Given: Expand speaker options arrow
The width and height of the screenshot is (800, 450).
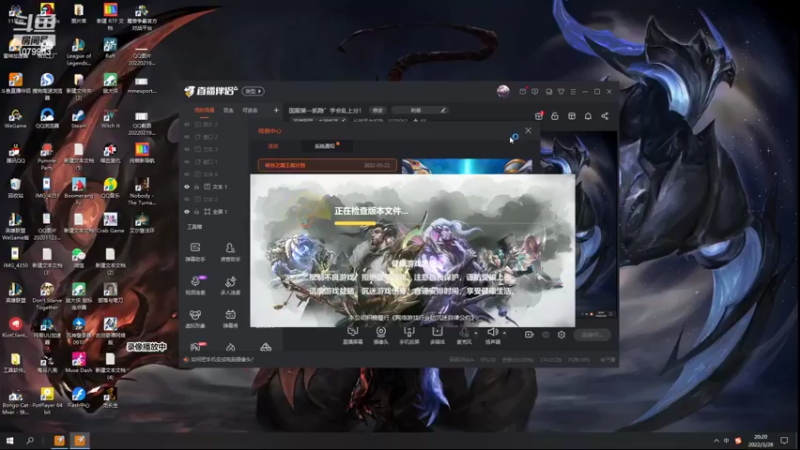Looking at the screenshot, I should coord(504,333).
